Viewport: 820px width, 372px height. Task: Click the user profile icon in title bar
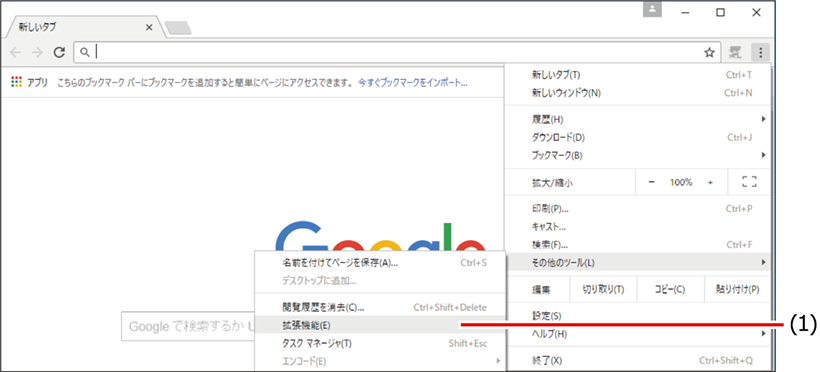tap(652, 10)
